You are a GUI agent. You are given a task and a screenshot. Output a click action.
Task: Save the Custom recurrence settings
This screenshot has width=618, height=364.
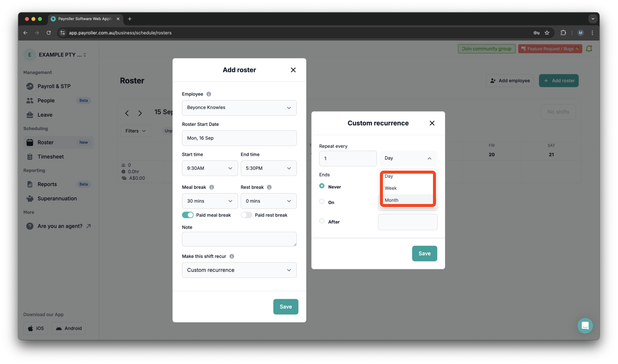(425, 254)
